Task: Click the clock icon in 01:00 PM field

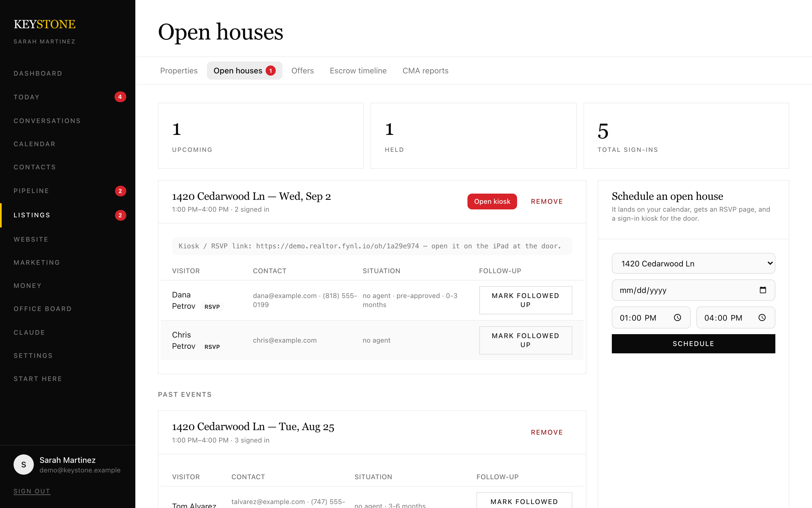Action: 678,317
